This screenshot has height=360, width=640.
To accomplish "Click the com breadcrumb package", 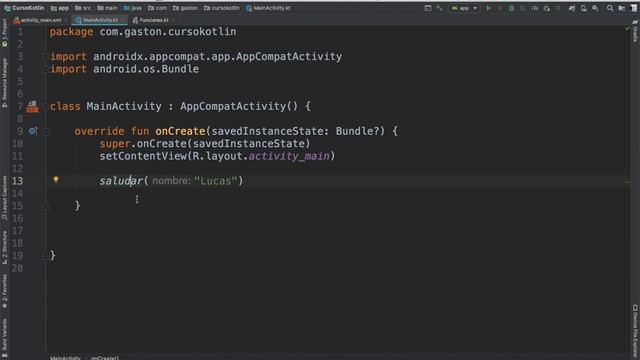I will point(158,8).
